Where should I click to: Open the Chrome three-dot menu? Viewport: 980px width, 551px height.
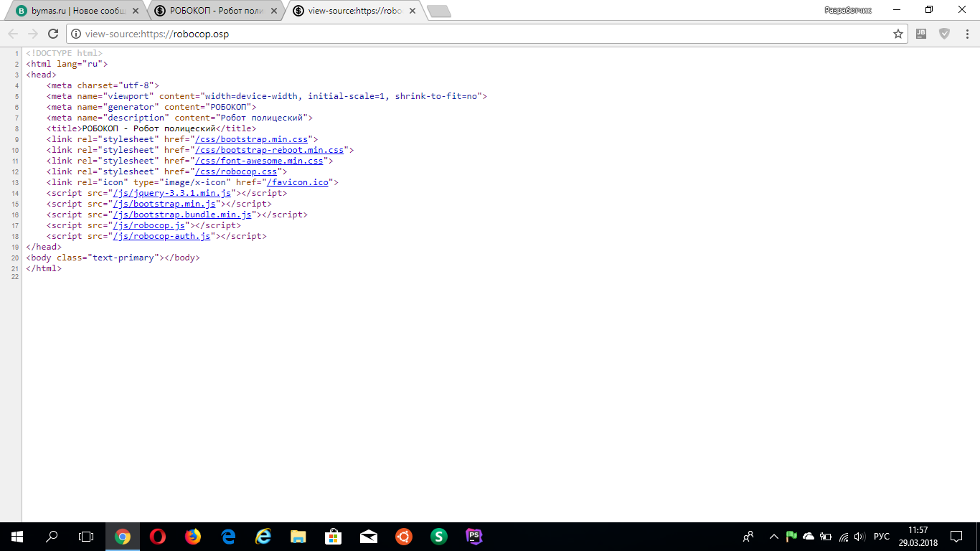point(966,34)
